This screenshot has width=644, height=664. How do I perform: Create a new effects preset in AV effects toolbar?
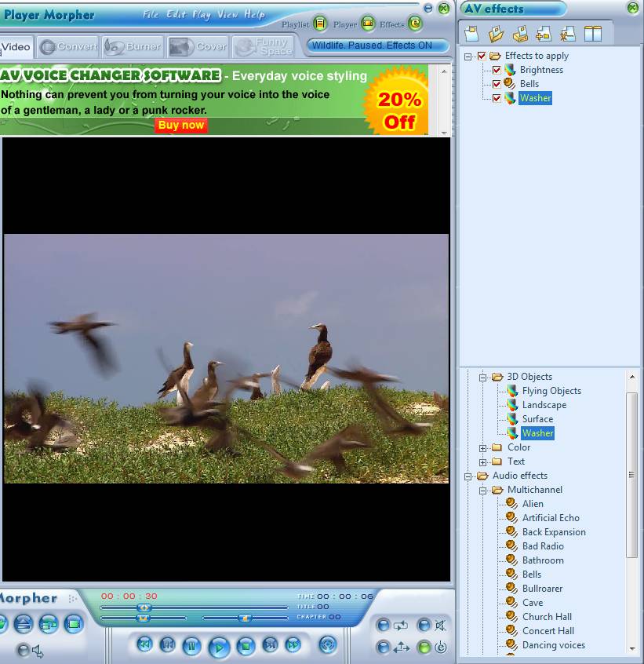point(471,34)
